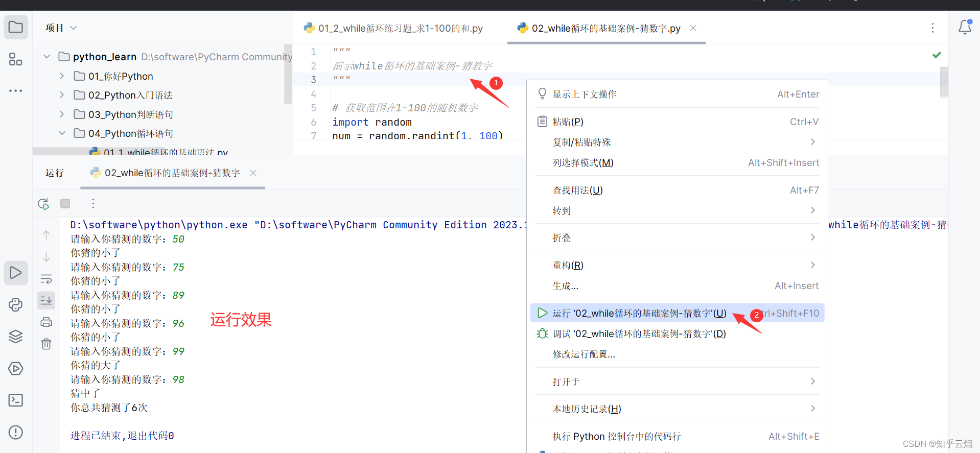Image resolution: width=980 pixels, height=453 pixels.
Task: Choose 列选择模式 in context menu
Action: [x=677, y=162]
